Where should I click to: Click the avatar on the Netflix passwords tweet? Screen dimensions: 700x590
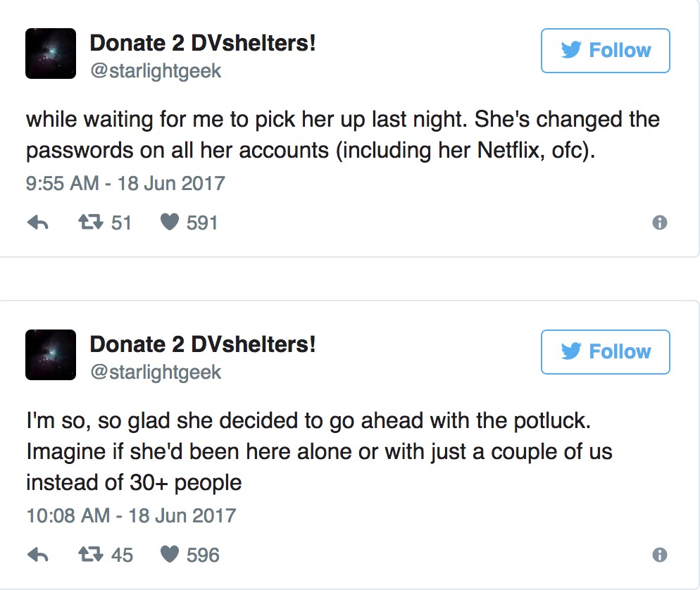tap(51, 54)
